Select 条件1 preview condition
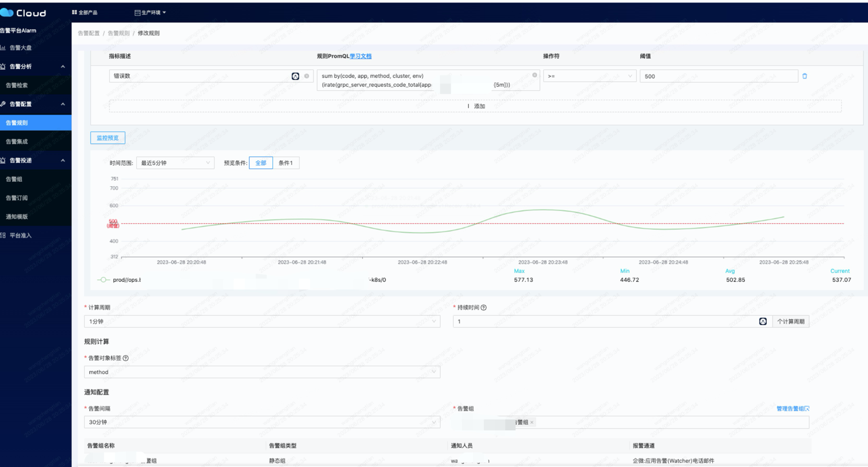The image size is (868, 467). tap(285, 163)
